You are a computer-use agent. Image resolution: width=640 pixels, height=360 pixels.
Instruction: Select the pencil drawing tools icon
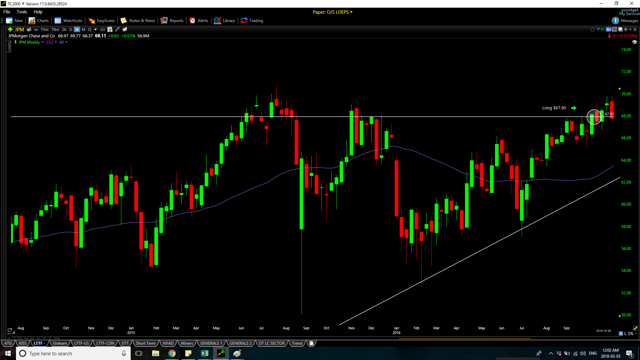118,29
